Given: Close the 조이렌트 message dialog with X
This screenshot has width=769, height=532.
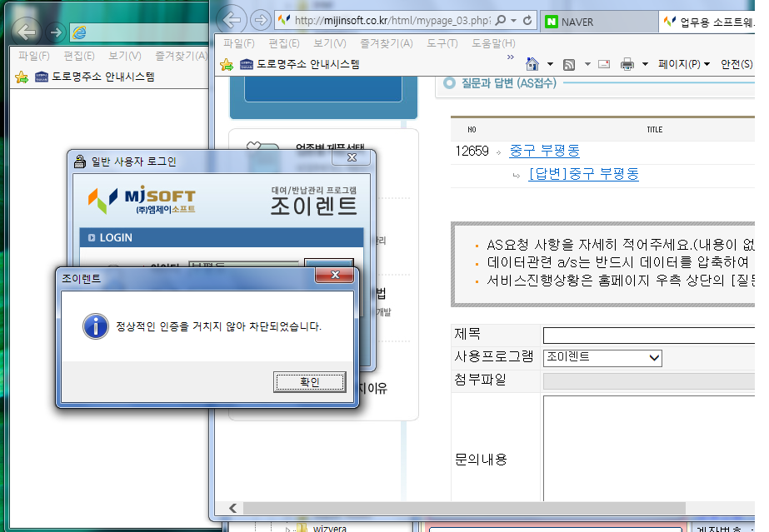Looking at the screenshot, I should 335,275.
